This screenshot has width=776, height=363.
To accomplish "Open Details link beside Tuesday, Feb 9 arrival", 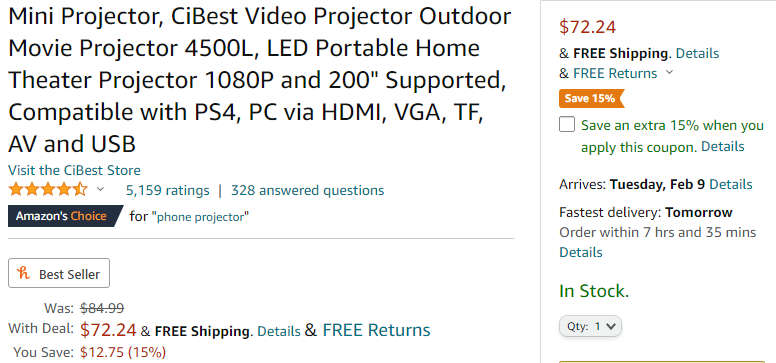I will (x=731, y=185).
